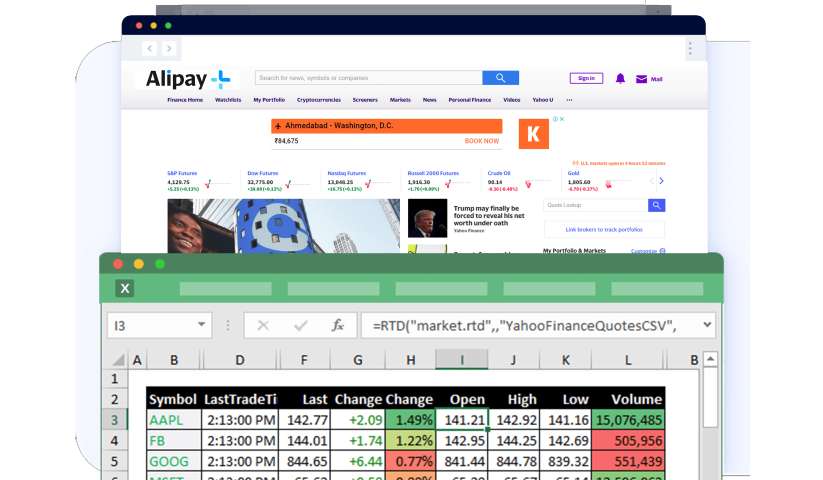The image size is (823, 480).
Task: Click the Alipay logo
Action: 187,79
